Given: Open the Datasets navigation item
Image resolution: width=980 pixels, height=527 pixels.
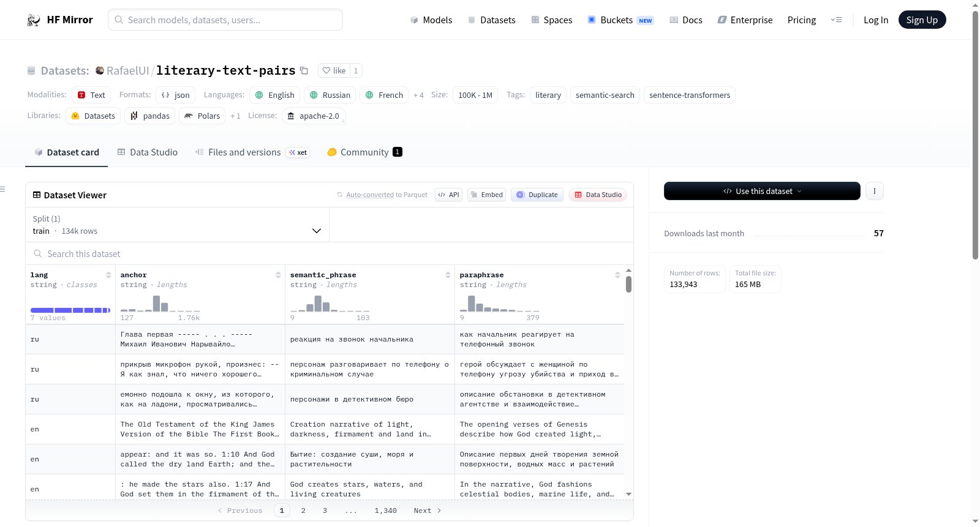Looking at the screenshot, I should pyautogui.click(x=491, y=20).
